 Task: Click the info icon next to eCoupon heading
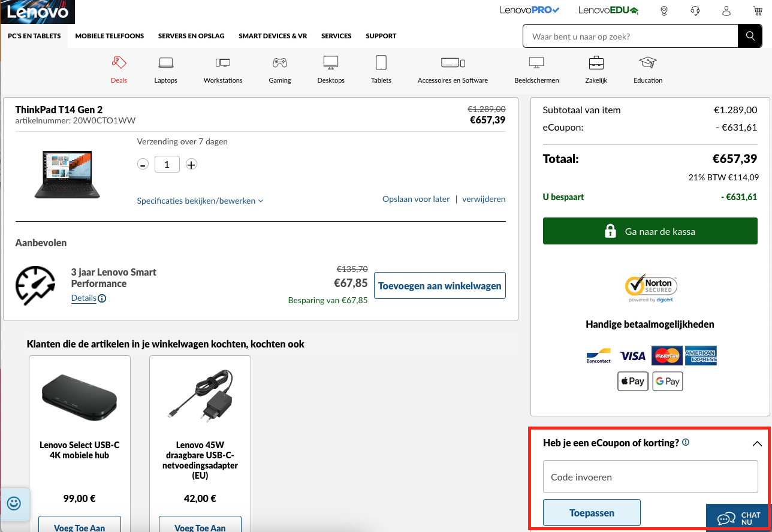pos(686,442)
